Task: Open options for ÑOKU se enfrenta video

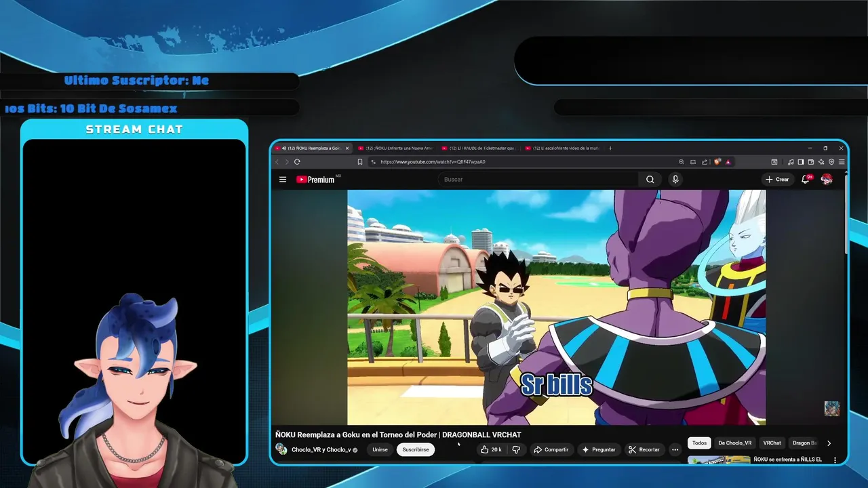Action: pyautogui.click(x=835, y=460)
